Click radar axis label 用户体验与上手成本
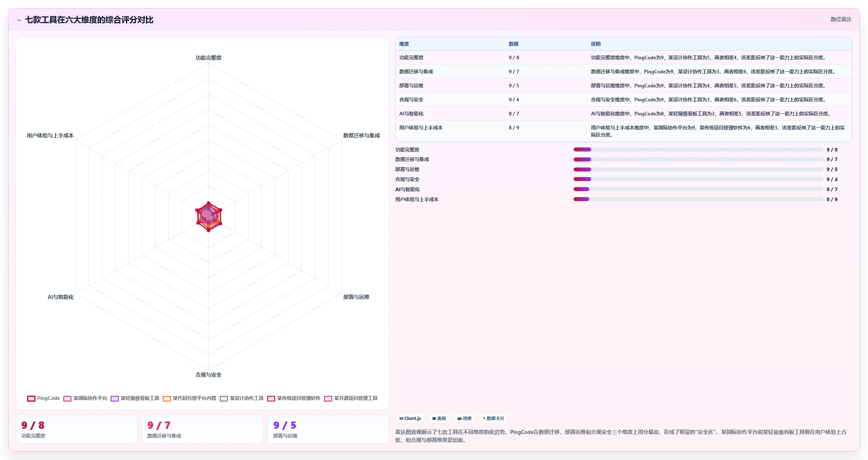868x460 pixels. point(50,135)
